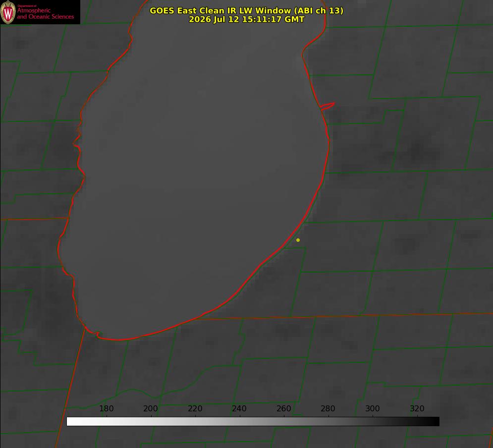Click the grayscale temperature color bar
Viewport: 493px width, 448px height.
[x=253, y=421]
